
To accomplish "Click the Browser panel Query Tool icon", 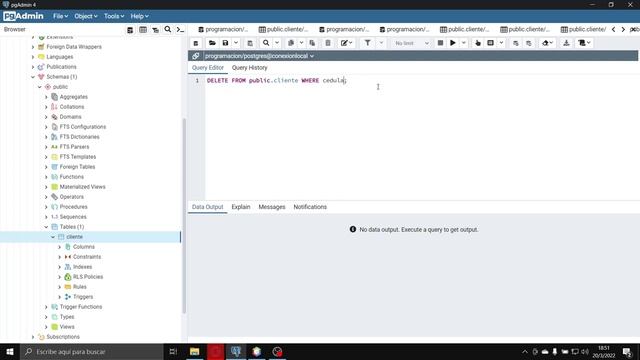I will pos(130,30).
